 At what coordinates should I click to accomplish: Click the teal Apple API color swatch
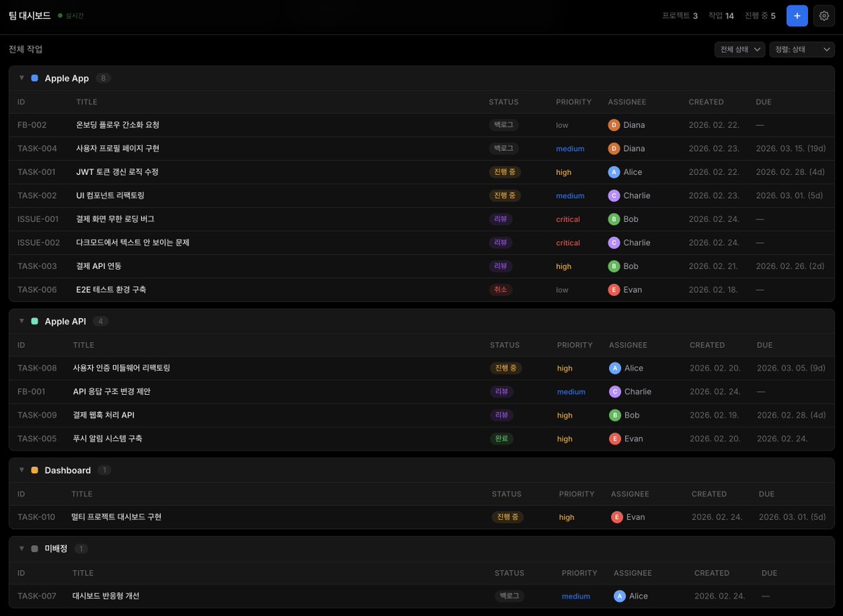tap(35, 321)
